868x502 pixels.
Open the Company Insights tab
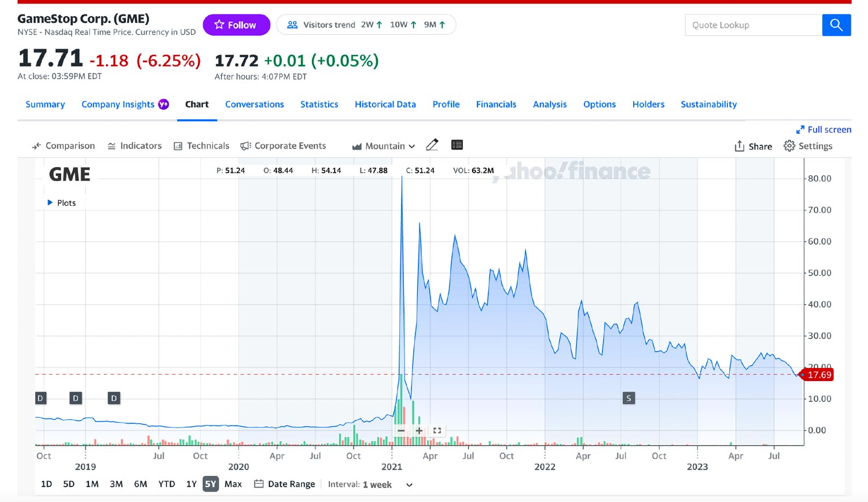click(118, 104)
